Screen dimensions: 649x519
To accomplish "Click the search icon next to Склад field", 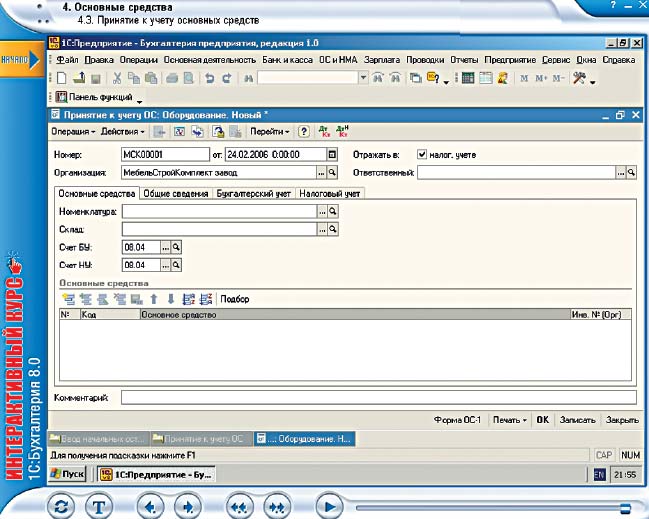I will click(x=334, y=229).
